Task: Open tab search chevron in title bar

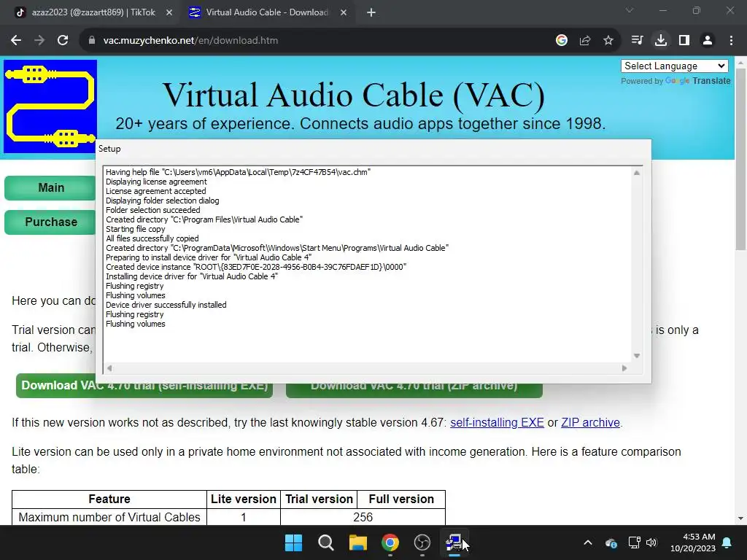Action: point(630,10)
